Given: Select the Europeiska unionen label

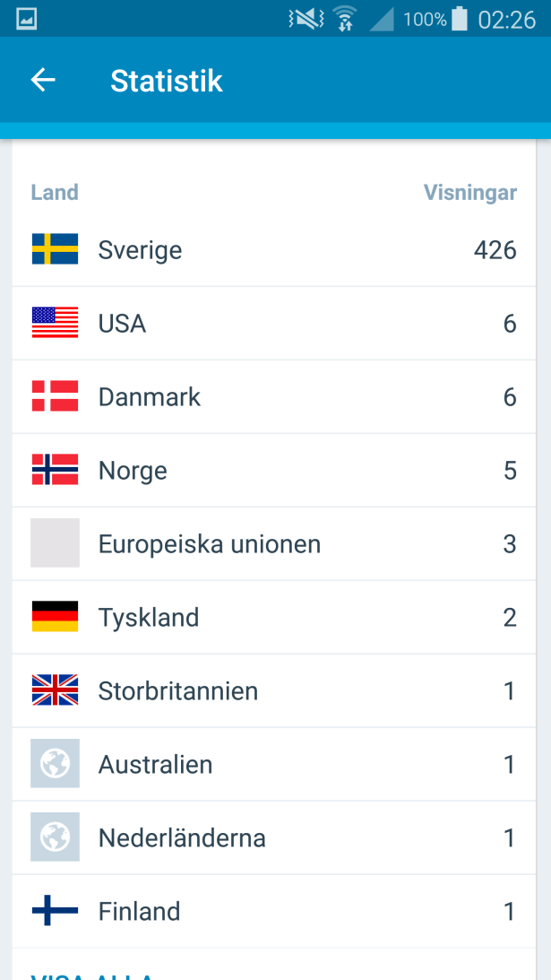Looking at the screenshot, I should [210, 544].
